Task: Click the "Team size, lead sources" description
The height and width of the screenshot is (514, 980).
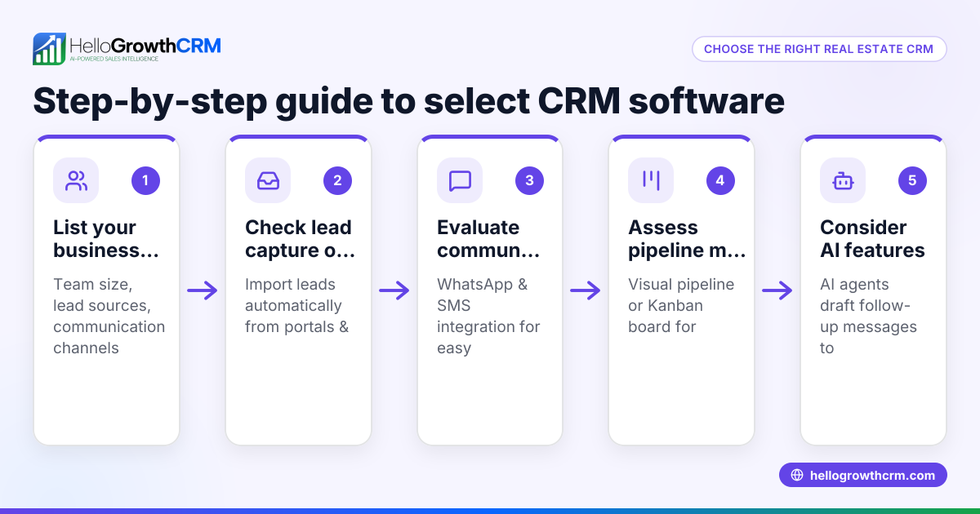Action: [x=109, y=317]
